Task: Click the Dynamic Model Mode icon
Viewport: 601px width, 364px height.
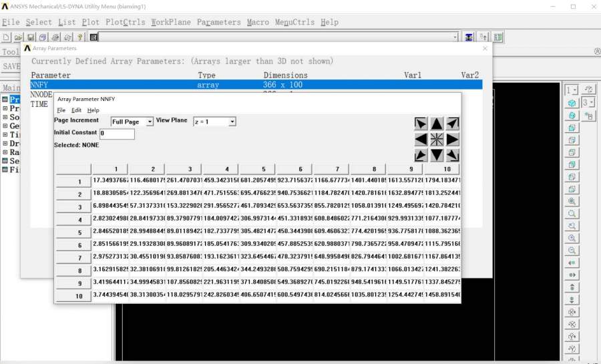Action: point(588,116)
